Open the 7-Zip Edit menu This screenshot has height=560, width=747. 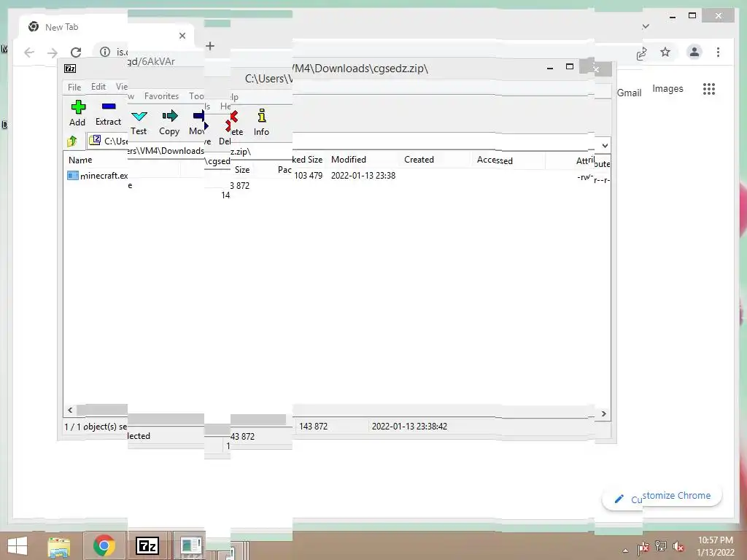tap(98, 87)
